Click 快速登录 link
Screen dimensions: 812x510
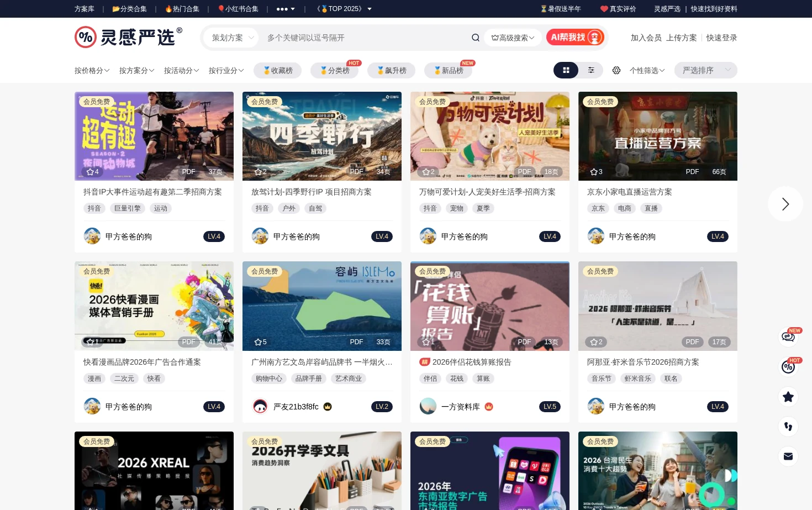click(721, 38)
